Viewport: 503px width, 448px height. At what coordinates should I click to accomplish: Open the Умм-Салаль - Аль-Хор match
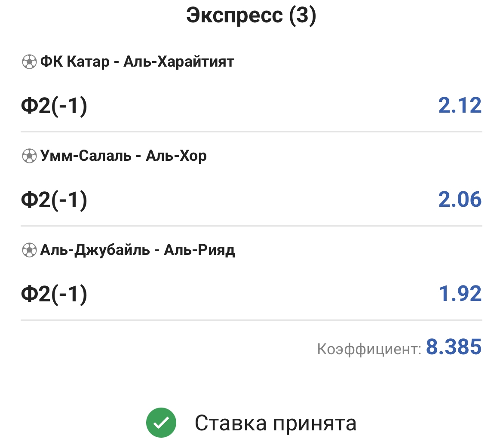123,156
